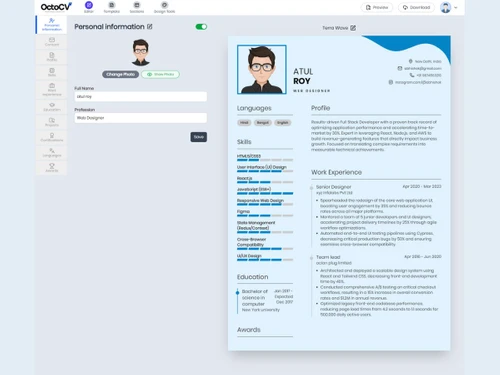The height and width of the screenshot is (375, 500).
Task: Click the Awards heading on resume
Action: pyautogui.click(x=249, y=330)
